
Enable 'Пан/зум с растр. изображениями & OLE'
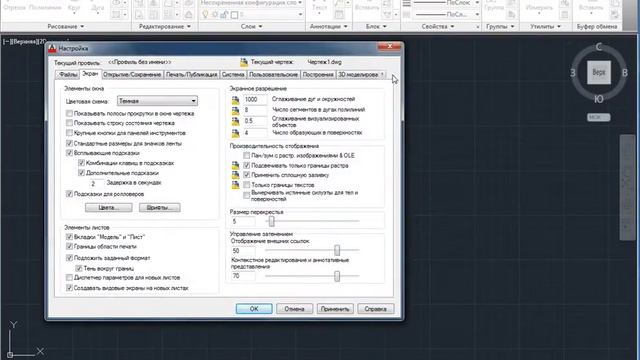pyautogui.click(x=247, y=156)
